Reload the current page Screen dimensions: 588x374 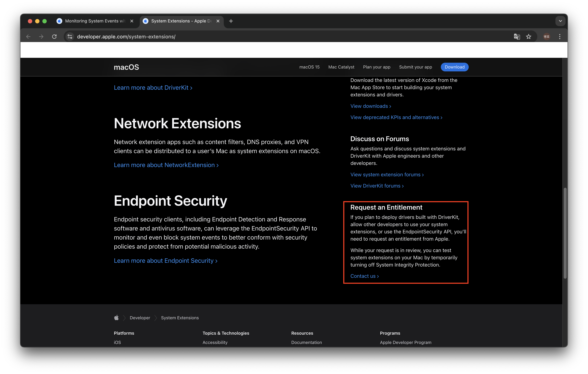[54, 36]
